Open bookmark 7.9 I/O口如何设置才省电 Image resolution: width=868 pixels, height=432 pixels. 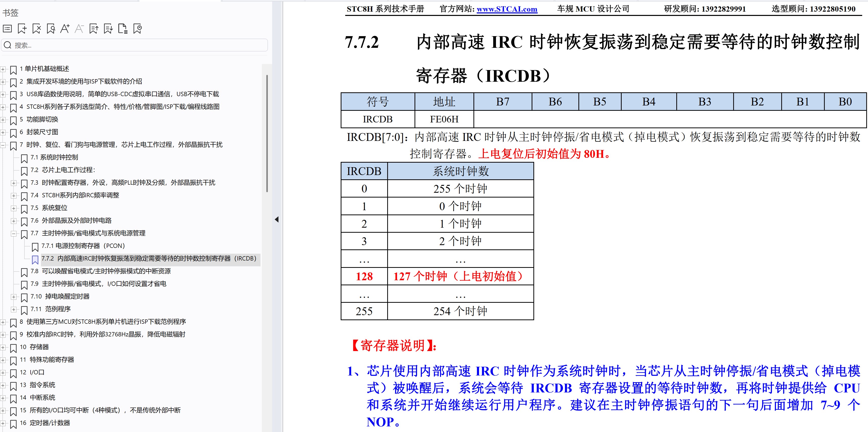(98, 284)
